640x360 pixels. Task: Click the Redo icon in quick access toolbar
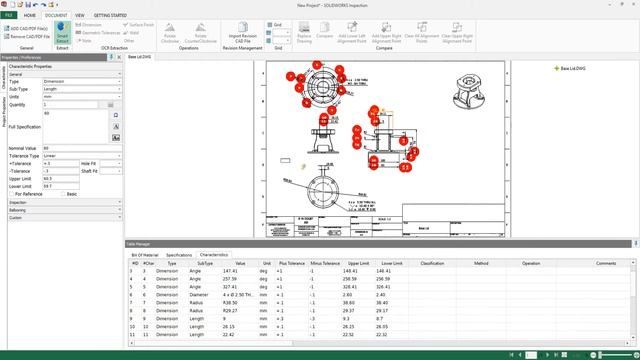click(x=43, y=5)
